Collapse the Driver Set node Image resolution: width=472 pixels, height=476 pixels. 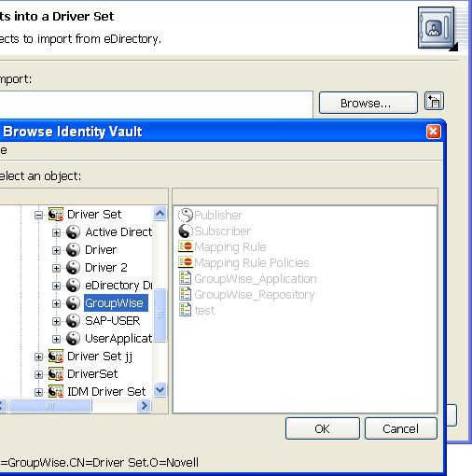[x=38, y=215]
